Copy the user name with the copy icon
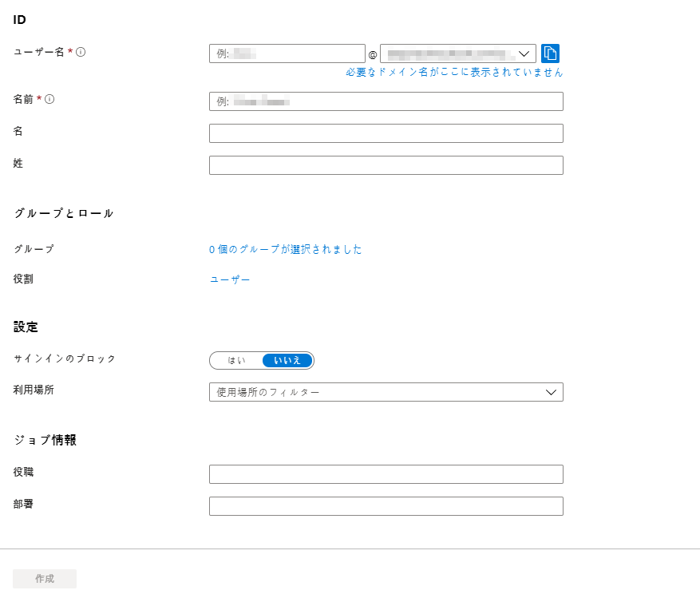This screenshot has width=700, height=598. point(550,53)
